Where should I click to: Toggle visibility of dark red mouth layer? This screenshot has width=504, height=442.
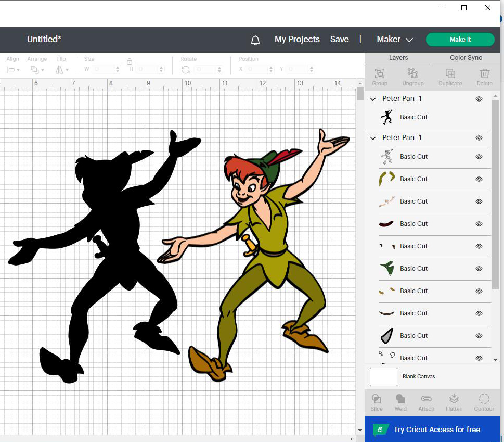[479, 224]
